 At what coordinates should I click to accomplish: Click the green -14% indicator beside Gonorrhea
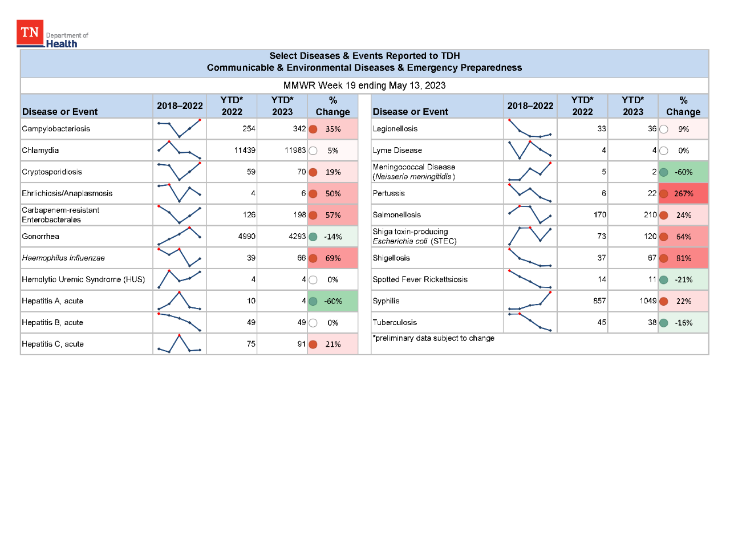[x=314, y=236]
